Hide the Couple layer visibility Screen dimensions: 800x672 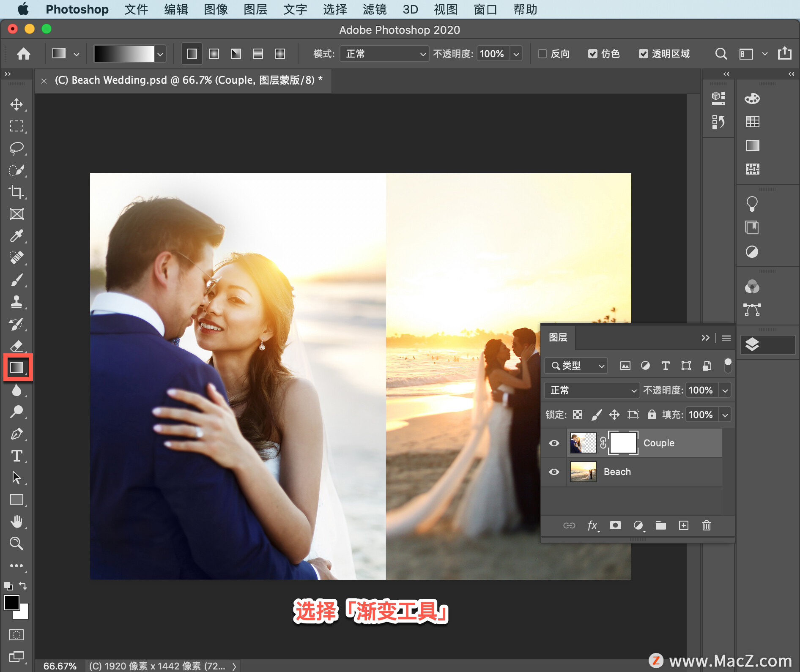click(x=554, y=443)
